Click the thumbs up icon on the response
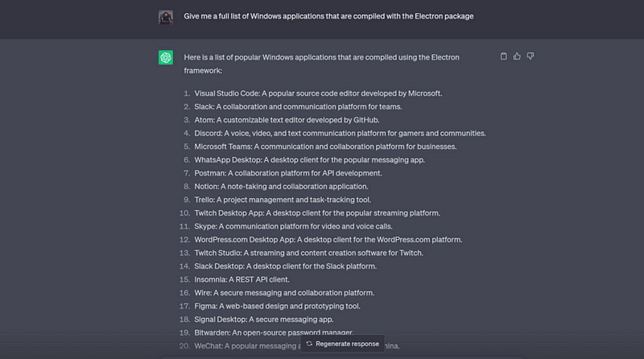This screenshot has width=644, height=359. point(517,56)
